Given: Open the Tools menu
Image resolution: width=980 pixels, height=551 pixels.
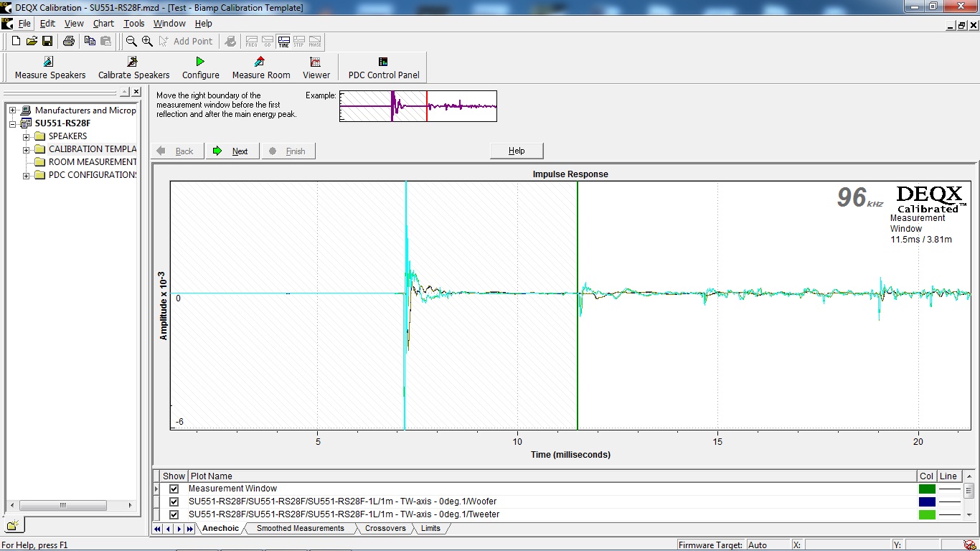Looking at the screenshot, I should [x=133, y=24].
